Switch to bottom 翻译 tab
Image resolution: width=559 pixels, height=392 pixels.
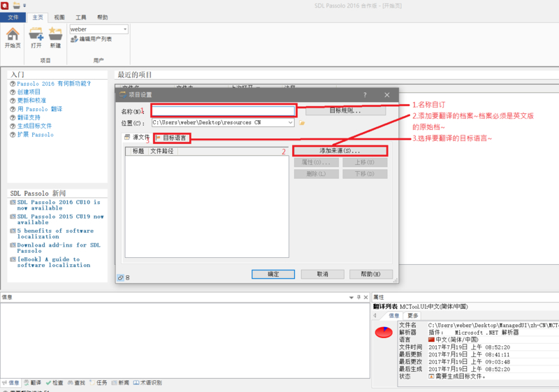click(32, 383)
